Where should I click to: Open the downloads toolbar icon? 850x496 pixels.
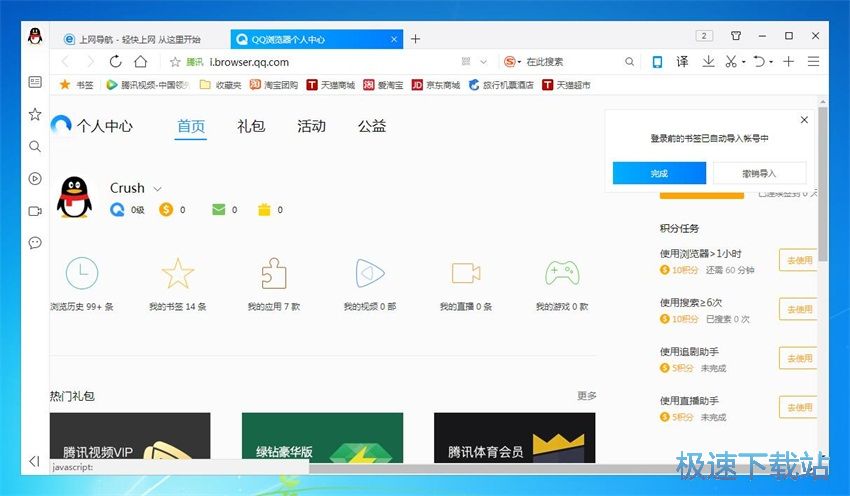tap(708, 62)
